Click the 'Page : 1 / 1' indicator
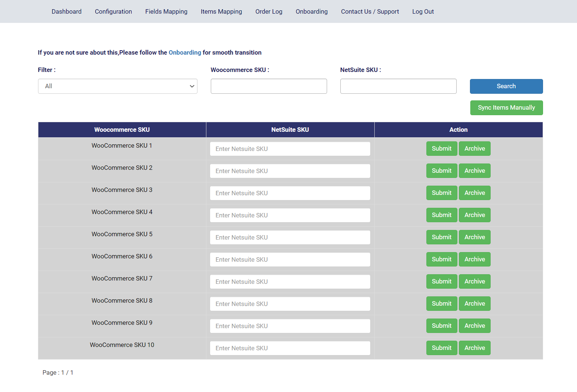This screenshot has width=577, height=392. pos(58,372)
